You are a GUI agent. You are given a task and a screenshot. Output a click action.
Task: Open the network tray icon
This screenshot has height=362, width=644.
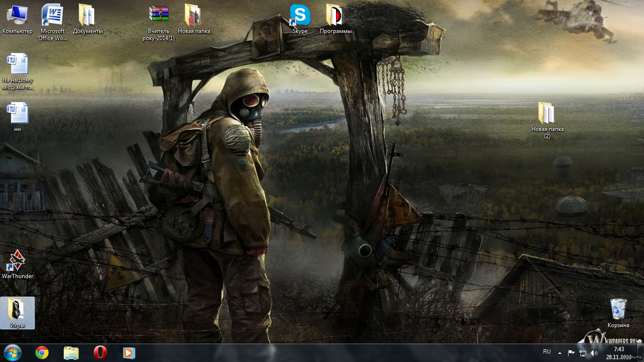coord(583,353)
